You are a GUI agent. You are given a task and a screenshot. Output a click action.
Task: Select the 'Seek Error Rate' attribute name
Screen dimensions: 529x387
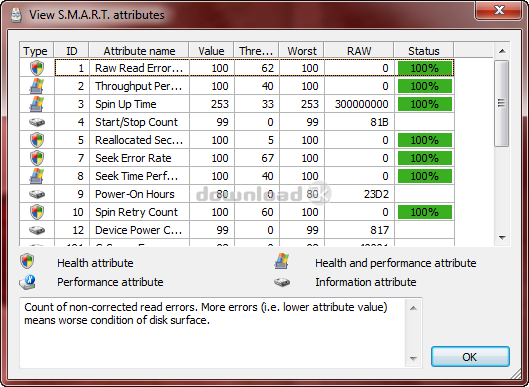(133, 158)
